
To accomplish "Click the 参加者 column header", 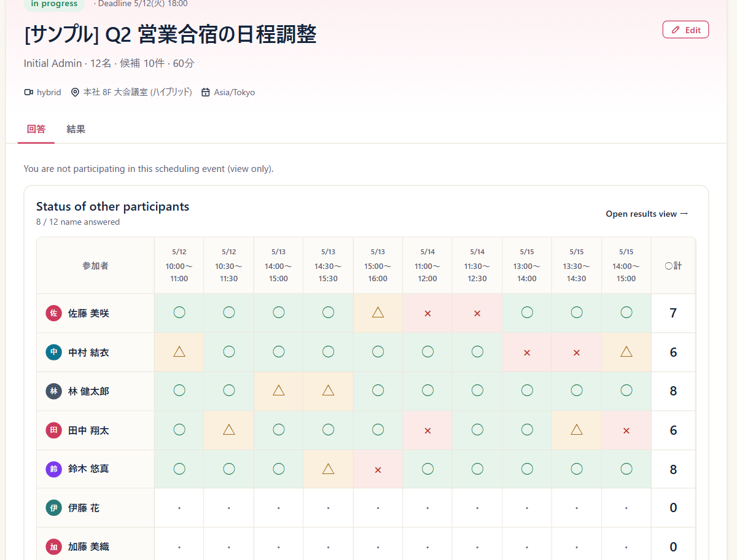I will 95,265.
